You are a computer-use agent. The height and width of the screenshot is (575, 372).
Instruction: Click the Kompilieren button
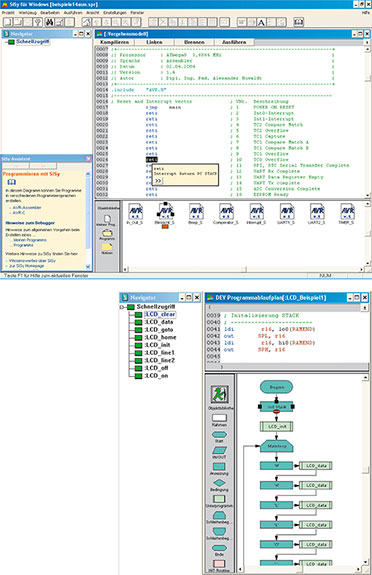(114, 42)
